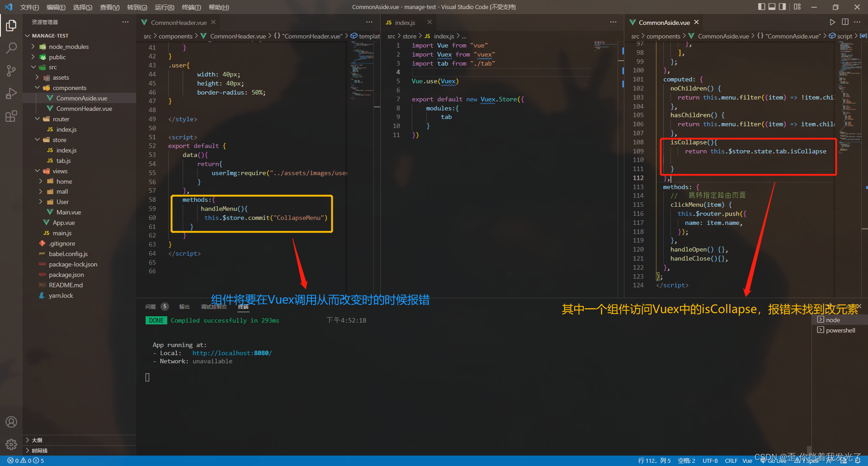
Task: Open Main.vue in explorer
Action: coord(69,212)
